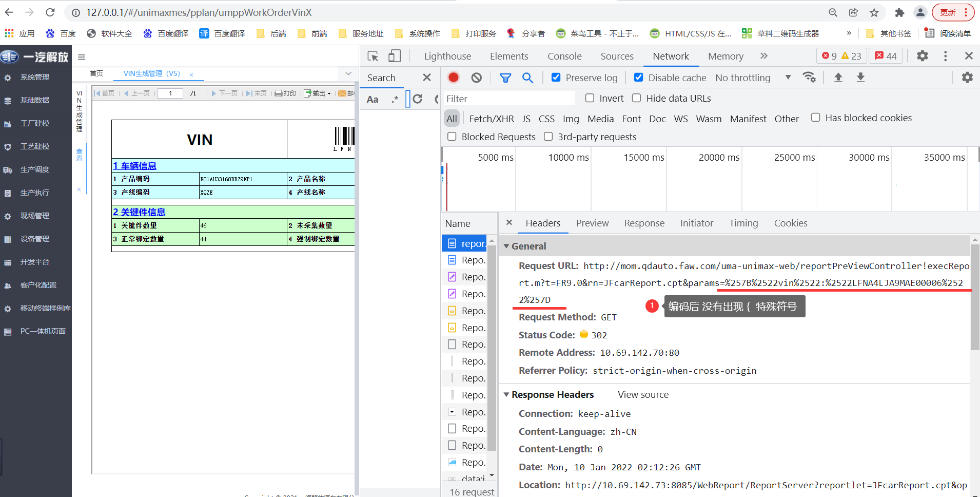Viewport: 980px width, 497px height.
Task: Close the Search drawer panel
Action: (426, 78)
